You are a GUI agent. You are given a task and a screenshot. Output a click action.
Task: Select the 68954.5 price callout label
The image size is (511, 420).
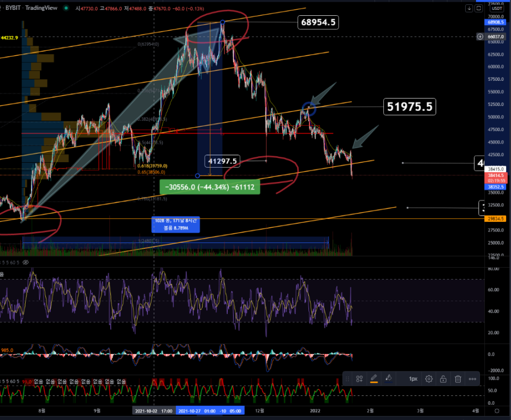(318, 22)
